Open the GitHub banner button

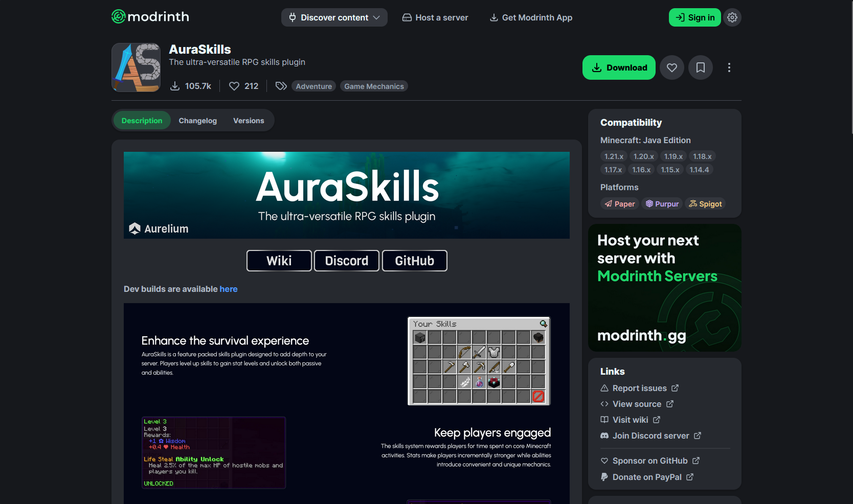(x=415, y=261)
